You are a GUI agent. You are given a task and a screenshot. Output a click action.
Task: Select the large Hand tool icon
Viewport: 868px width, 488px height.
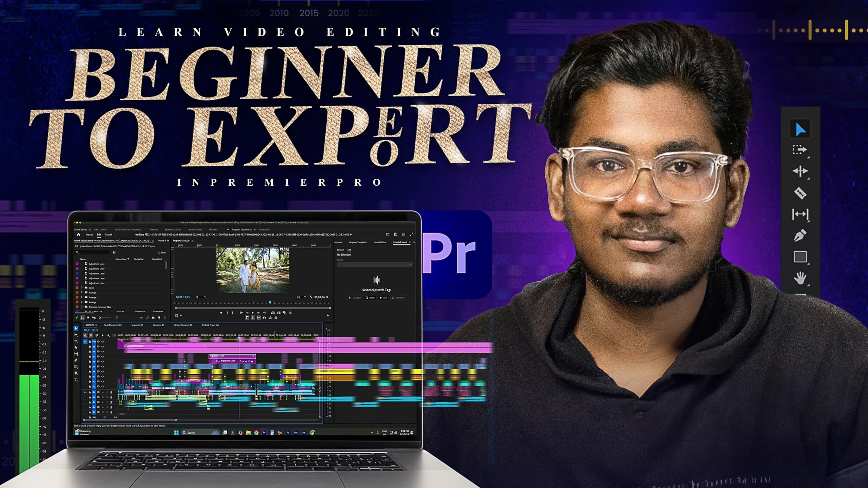tap(800, 279)
